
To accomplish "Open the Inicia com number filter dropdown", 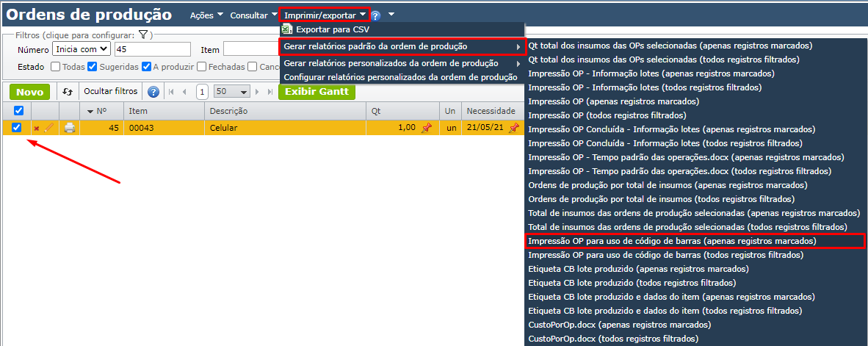I will [x=82, y=49].
